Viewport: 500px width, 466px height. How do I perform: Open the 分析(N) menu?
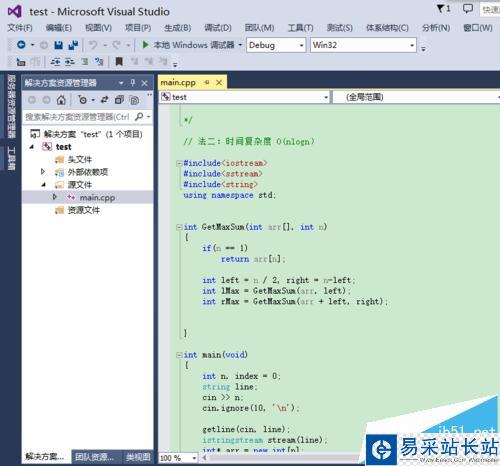[x=436, y=28]
